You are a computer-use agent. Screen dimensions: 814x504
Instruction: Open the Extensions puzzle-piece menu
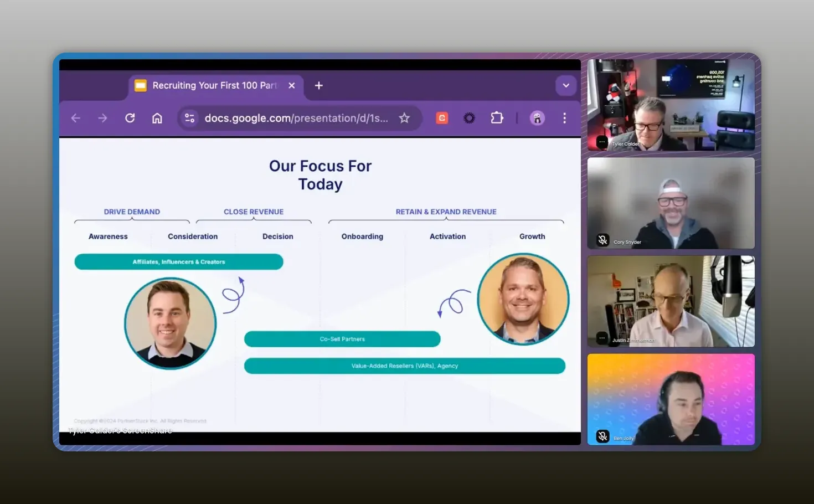pos(497,118)
